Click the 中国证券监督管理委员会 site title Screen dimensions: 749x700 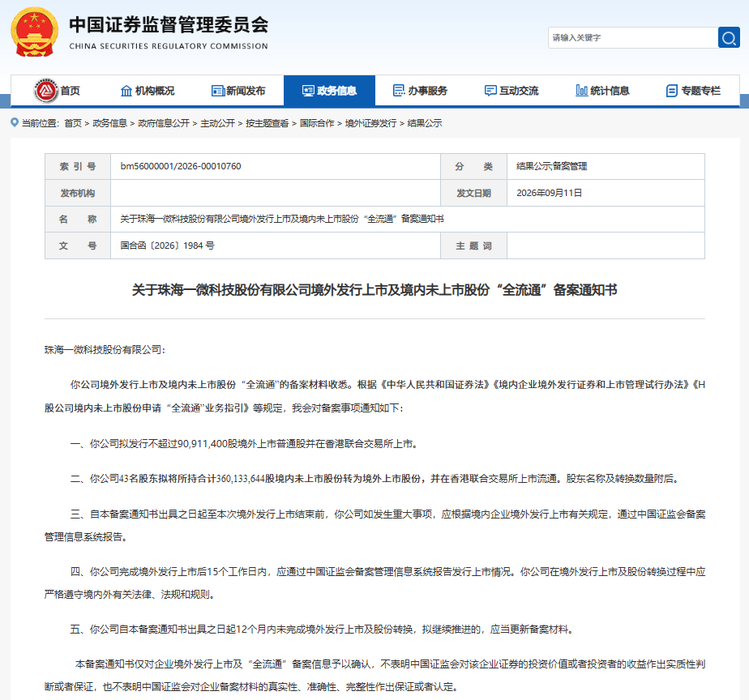(x=169, y=25)
